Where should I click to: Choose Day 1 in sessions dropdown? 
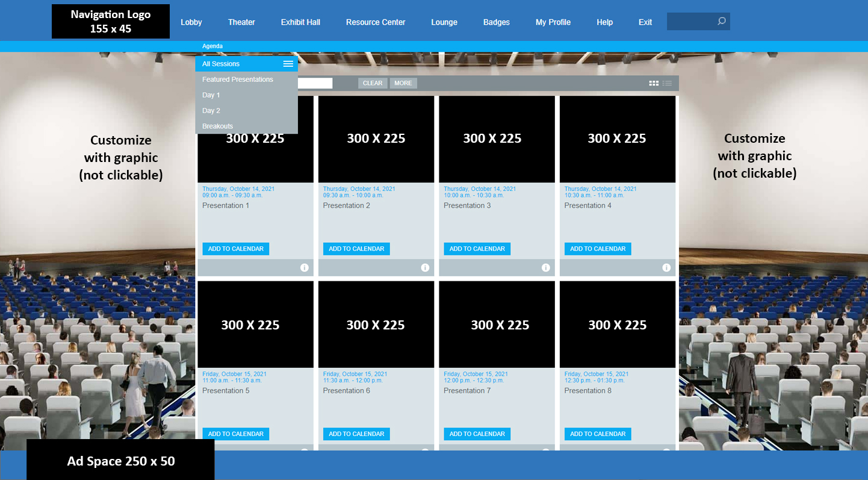click(247, 95)
